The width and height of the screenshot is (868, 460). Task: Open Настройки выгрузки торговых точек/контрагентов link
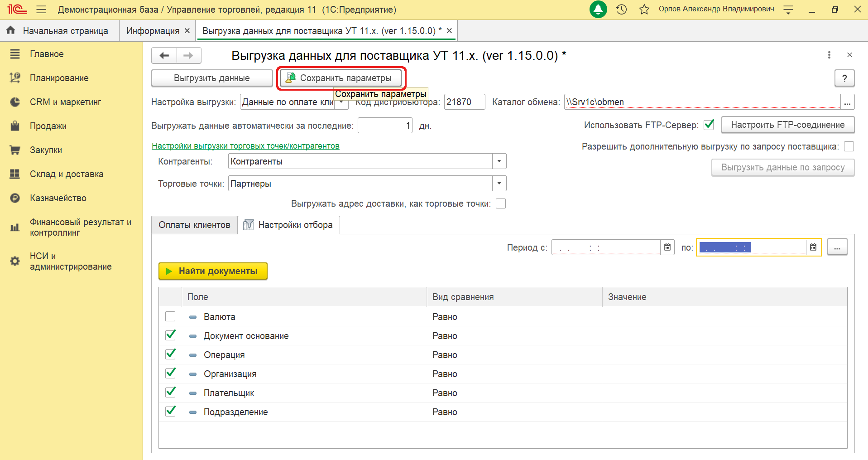245,146
